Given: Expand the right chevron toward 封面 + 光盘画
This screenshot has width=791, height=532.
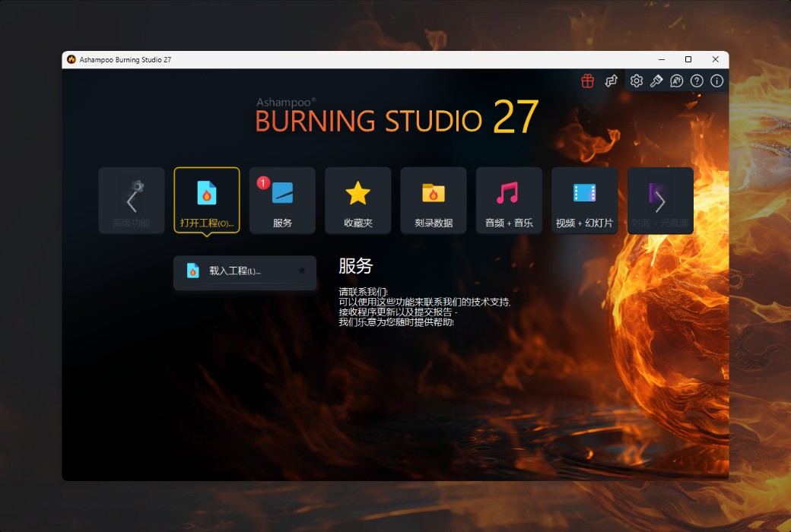Looking at the screenshot, I should tap(659, 200).
